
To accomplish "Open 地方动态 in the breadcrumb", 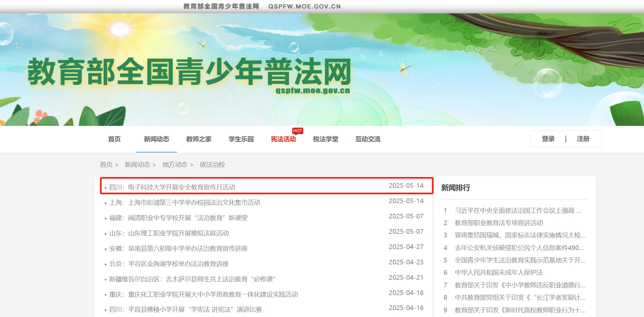I will click(x=175, y=164).
